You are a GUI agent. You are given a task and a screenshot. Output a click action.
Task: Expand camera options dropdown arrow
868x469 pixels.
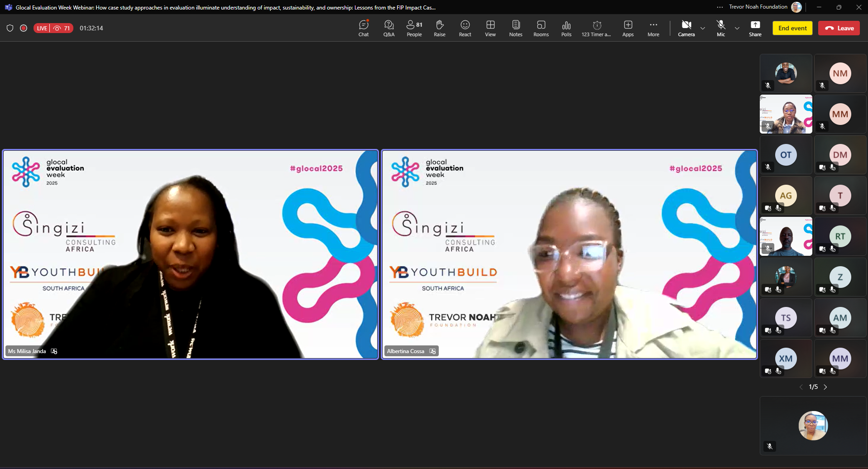coord(703,28)
